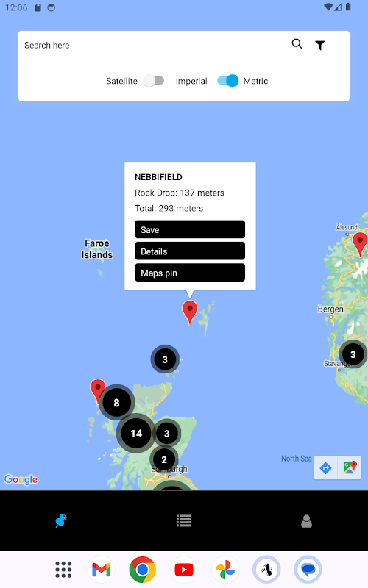
Task: Tap the Total: 293 meters text
Action: point(169,208)
